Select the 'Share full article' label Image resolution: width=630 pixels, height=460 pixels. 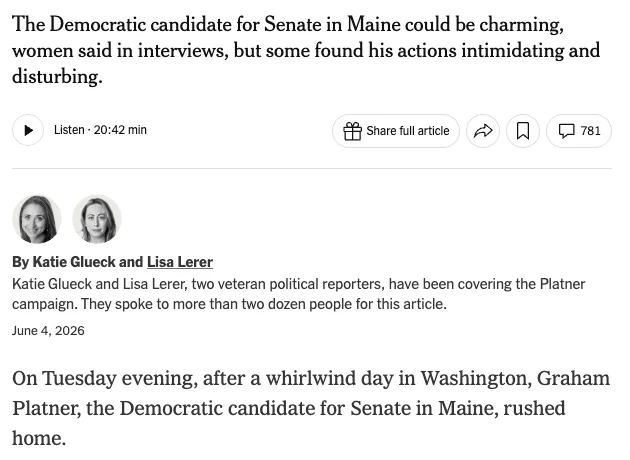408,131
